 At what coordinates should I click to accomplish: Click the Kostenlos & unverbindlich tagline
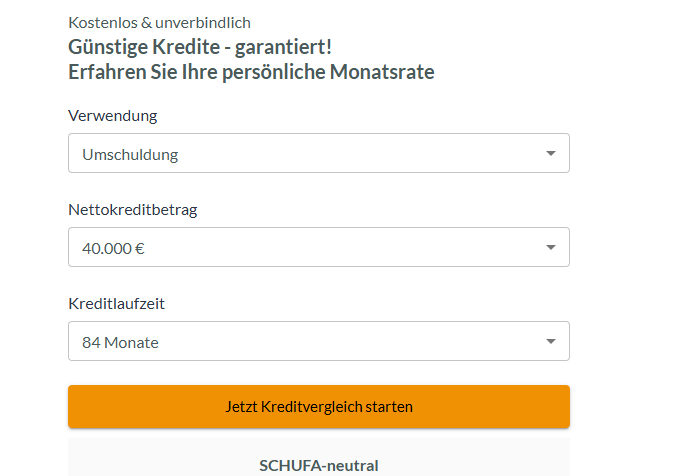[x=159, y=22]
